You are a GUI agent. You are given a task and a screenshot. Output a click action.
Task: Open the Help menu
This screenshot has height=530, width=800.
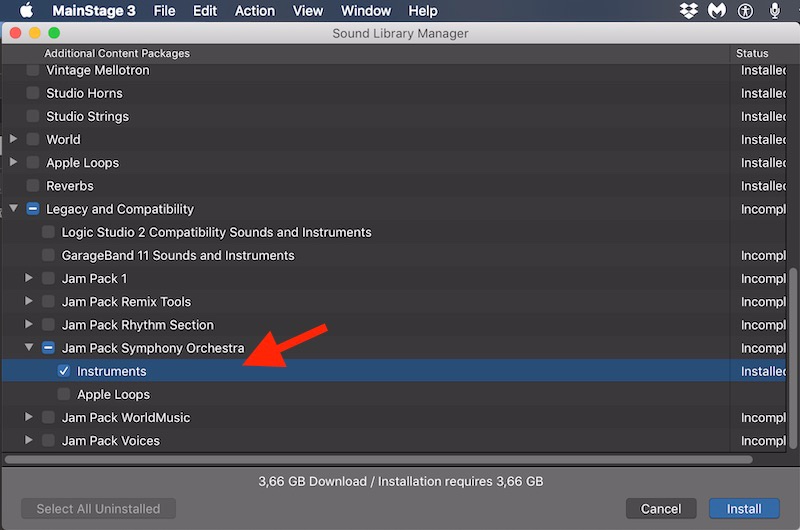(422, 11)
